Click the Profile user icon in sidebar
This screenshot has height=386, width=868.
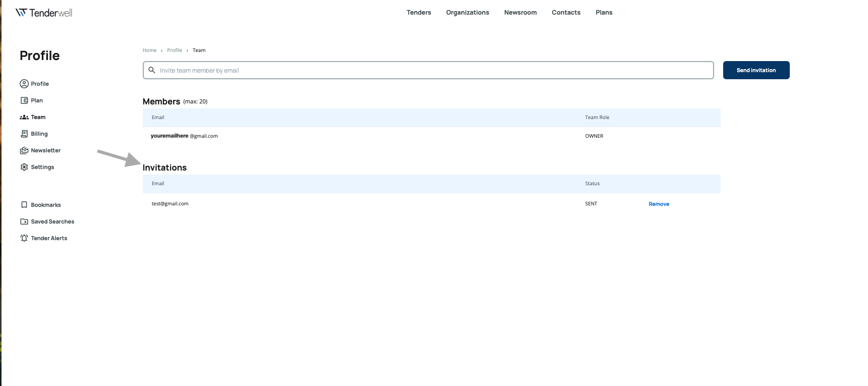(24, 84)
